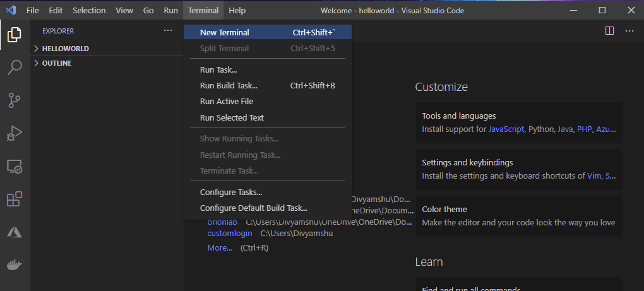Click the EXPLORER panel title

pyautogui.click(x=58, y=31)
